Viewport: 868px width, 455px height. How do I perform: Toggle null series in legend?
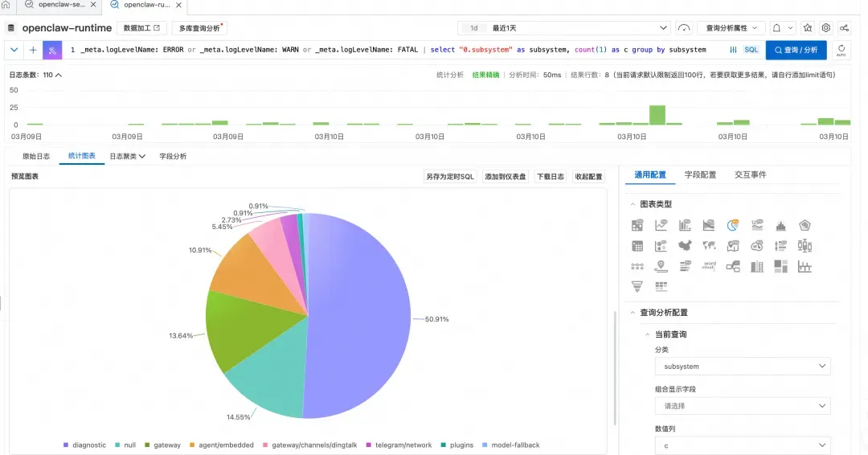click(x=125, y=445)
